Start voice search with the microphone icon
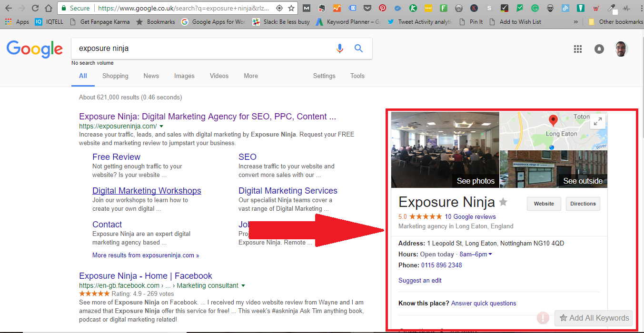Screen dimensions: 644x333 tap(339, 48)
